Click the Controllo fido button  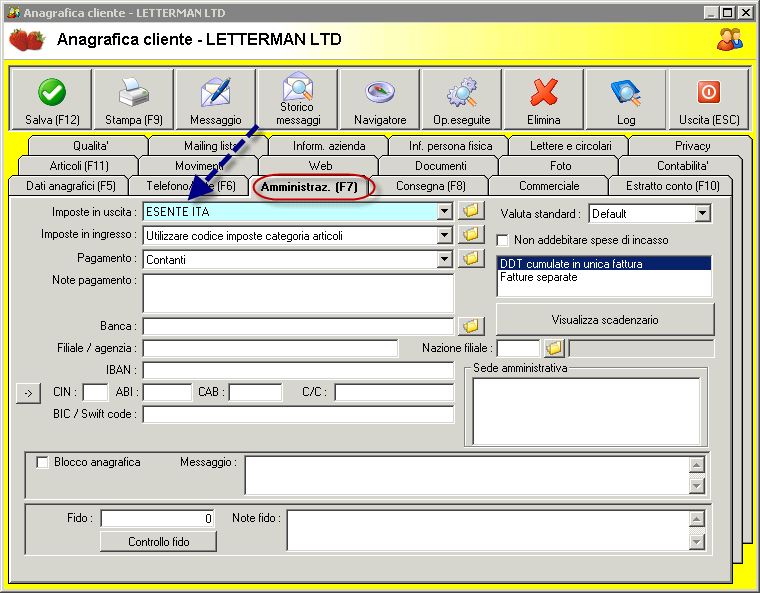tap(158, 542)
